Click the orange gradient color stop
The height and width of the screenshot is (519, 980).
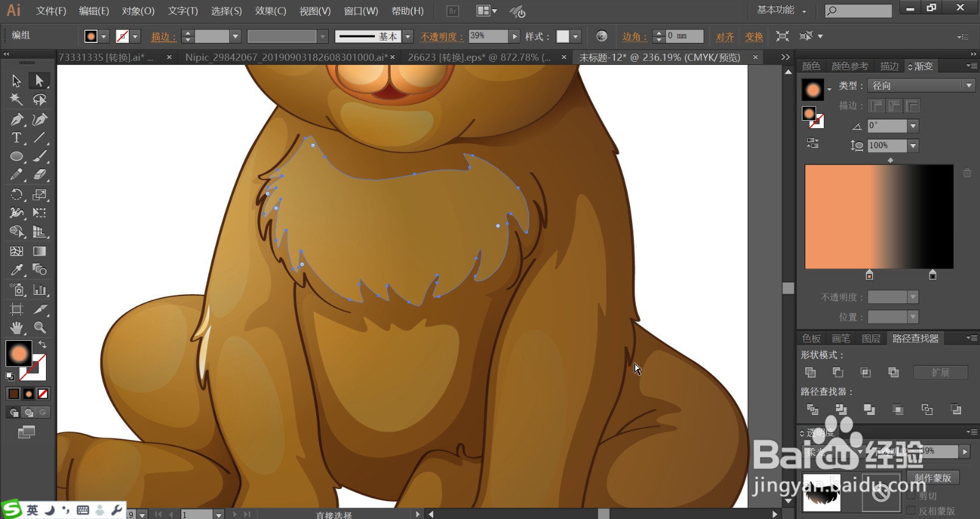click(869, 275)
